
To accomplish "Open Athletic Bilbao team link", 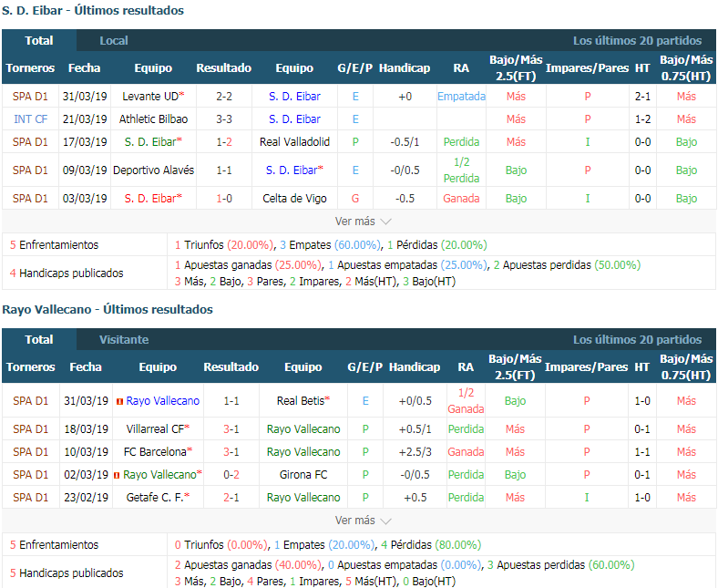I will (x=153, y=119).
